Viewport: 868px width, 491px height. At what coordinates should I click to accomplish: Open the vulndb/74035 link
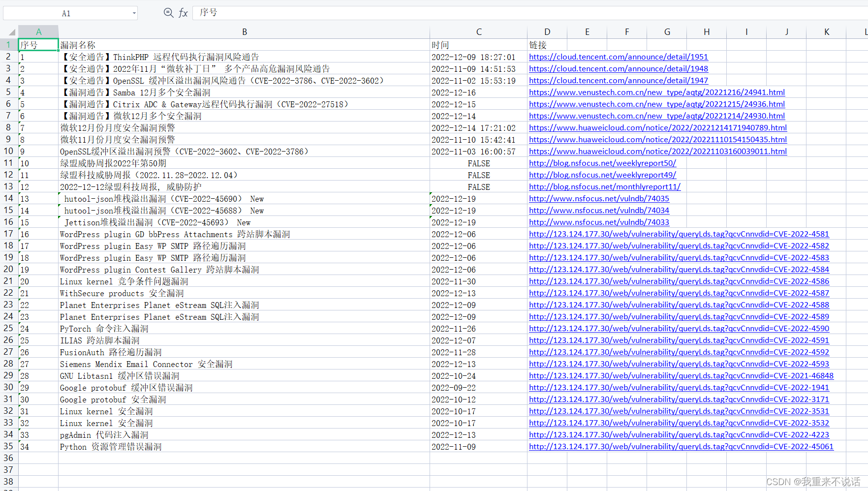pos(599,198)
